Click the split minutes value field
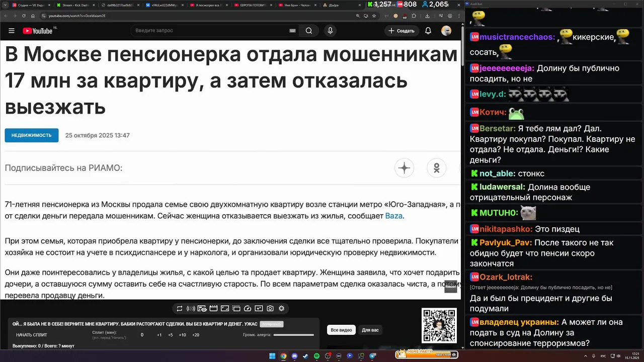 point(142,335)
